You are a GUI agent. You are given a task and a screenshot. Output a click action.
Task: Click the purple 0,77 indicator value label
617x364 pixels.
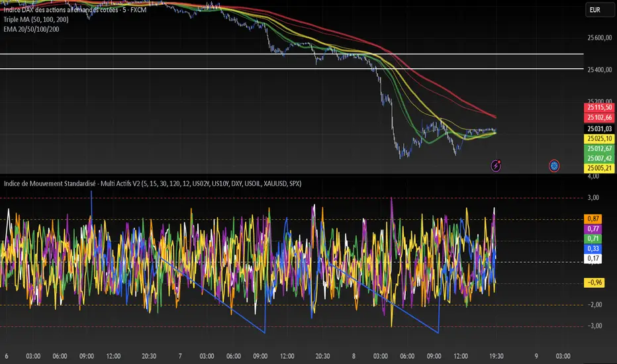point(593,228)
